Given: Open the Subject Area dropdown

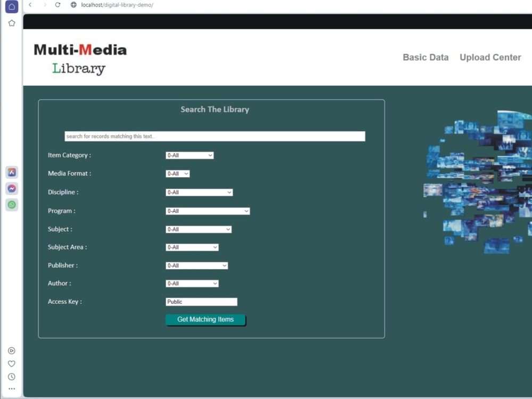Looking at the screenshot, I should pos(192,247).
